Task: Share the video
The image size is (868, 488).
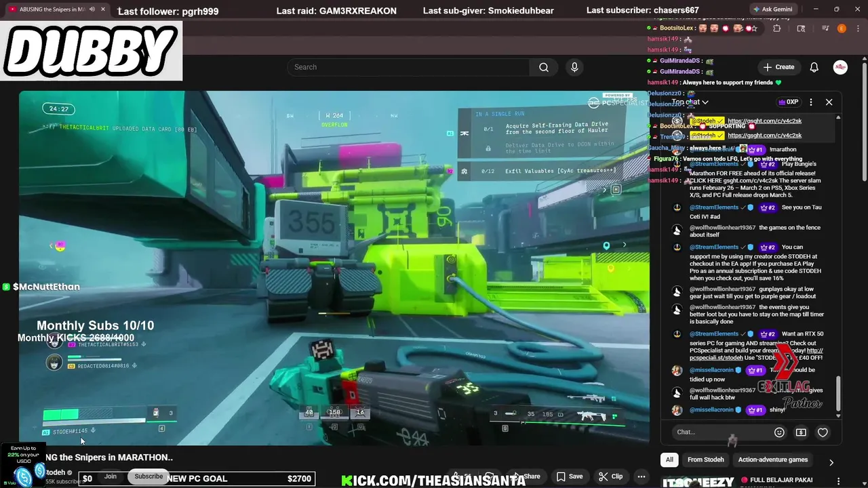Action: (527, 476)
